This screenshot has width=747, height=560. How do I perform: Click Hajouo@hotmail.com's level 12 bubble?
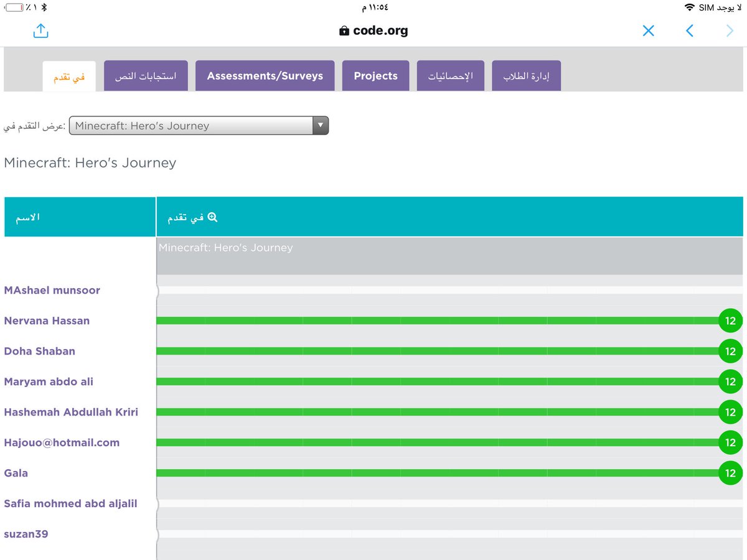click(730, 442)
